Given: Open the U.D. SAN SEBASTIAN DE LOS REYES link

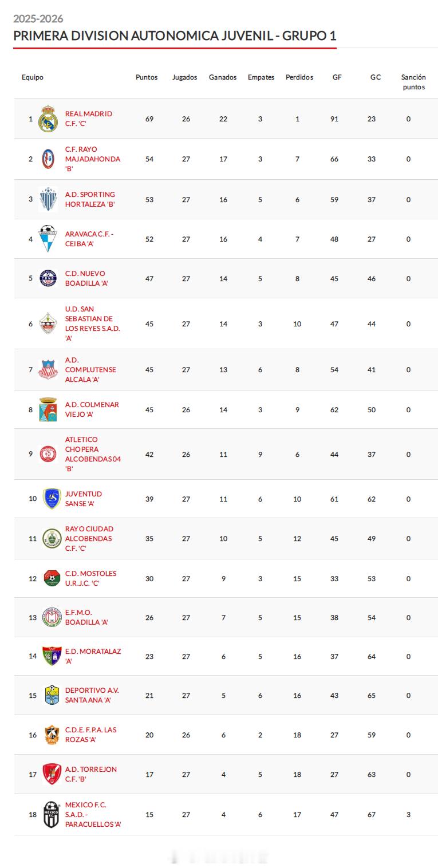Looking at the screenshot, I should tap(93, 323).
